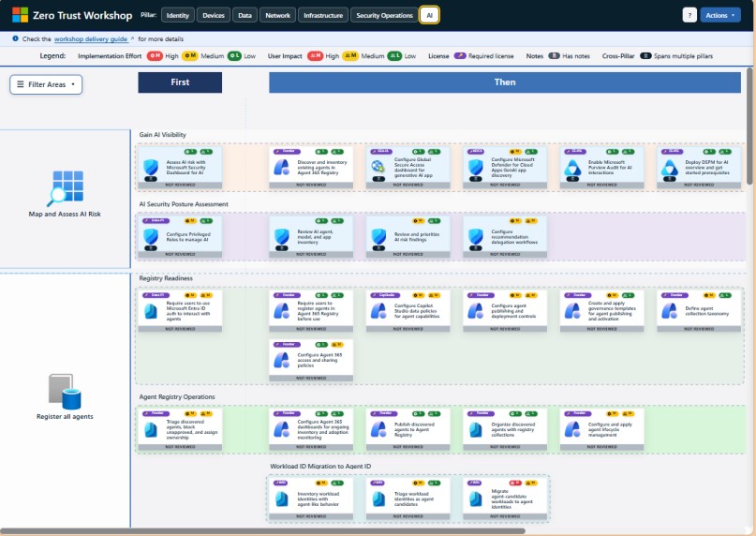Click the First column header
Viewport: 756px width, 536px height.
point(180,82)
